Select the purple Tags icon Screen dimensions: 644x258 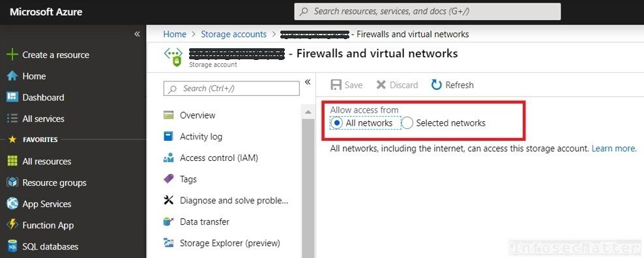[168, 179]
